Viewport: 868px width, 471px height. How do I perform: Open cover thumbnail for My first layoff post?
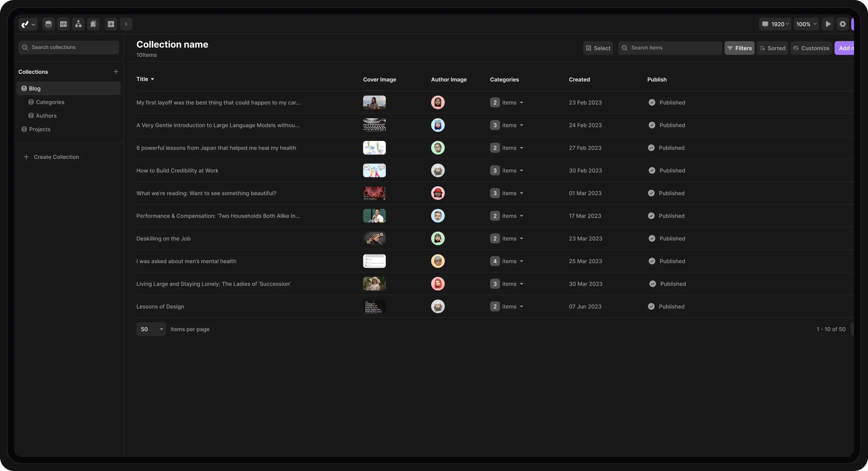(374, 103)
